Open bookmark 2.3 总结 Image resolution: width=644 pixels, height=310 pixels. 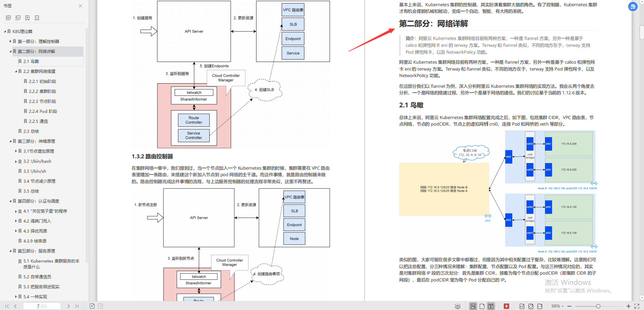[31, 131]
